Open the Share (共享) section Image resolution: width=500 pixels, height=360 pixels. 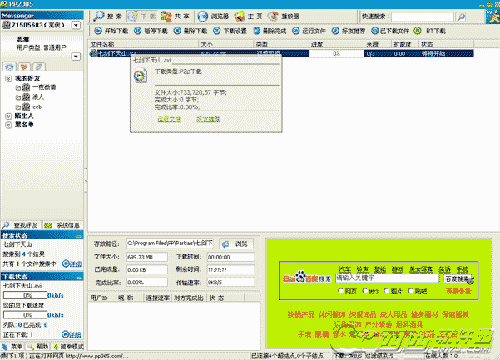(176, 16)
